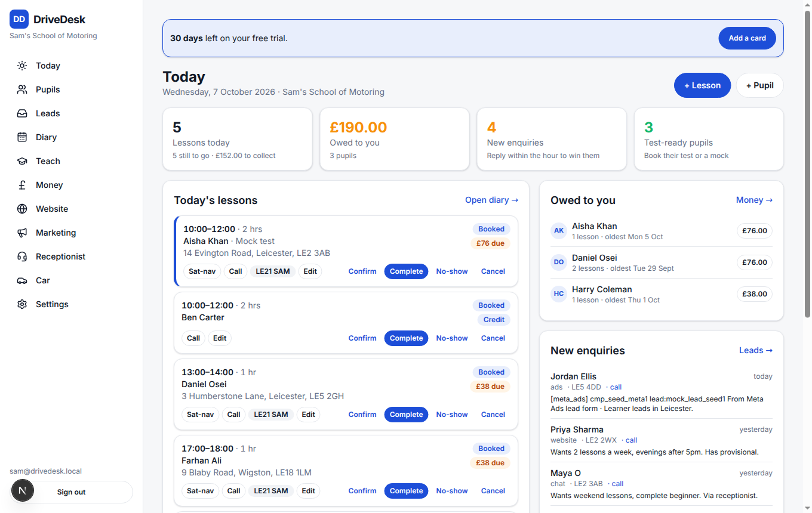The width and height of the screenshot is (812, 513).
Task: Click the round N badge near Sign out
Action: (23, 491)
